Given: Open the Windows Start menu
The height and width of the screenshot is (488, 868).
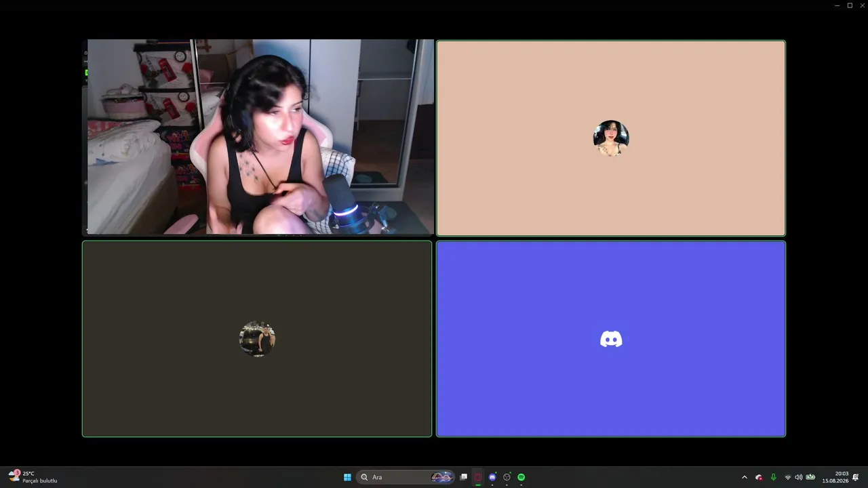Looking at the screenshot, I should [347, 477].
